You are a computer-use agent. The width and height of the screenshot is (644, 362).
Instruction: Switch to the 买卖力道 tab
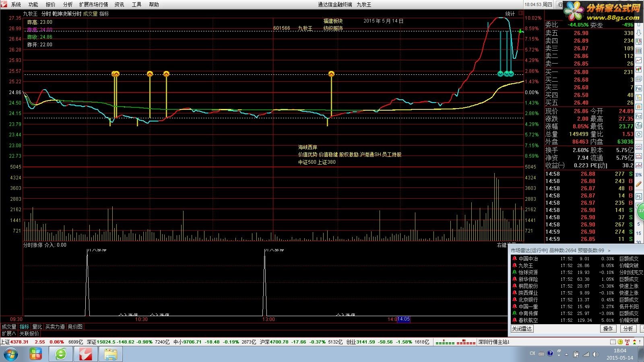(x=55, y=327)
